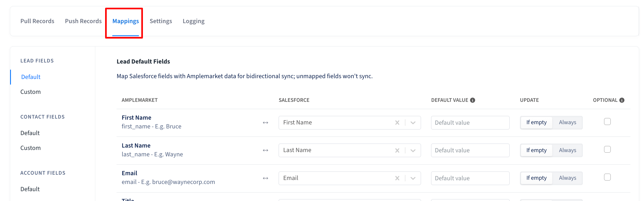Open the Push Records tab

pyautogui.click(x=83, y=21)
